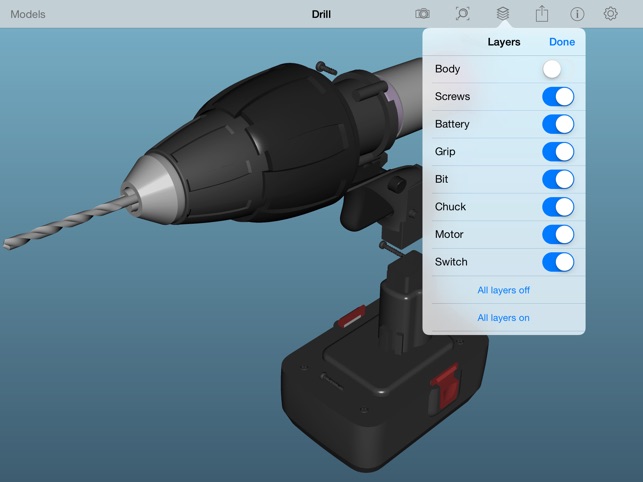
Task: Turn off the Chuck layer switch
Action: [x=558, y=207]
